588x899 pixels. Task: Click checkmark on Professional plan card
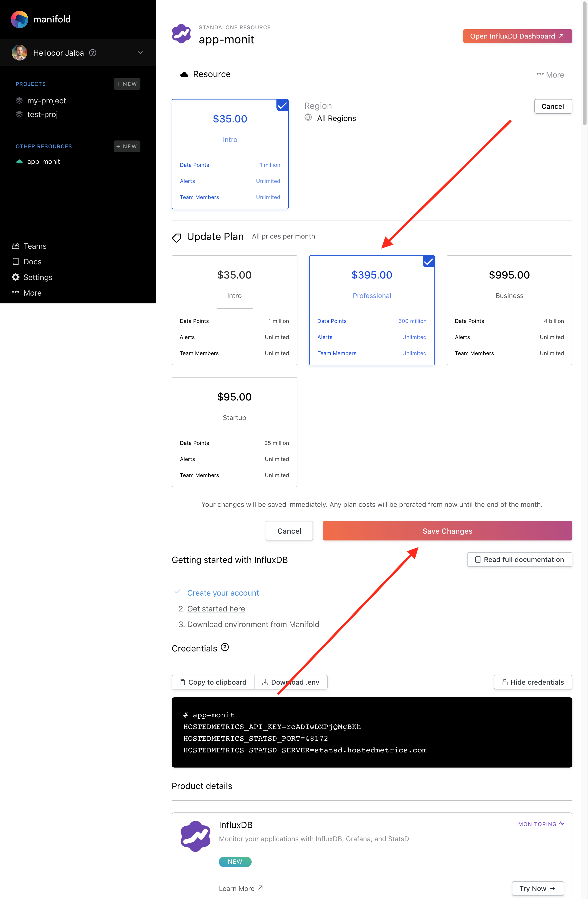point(429,261)
